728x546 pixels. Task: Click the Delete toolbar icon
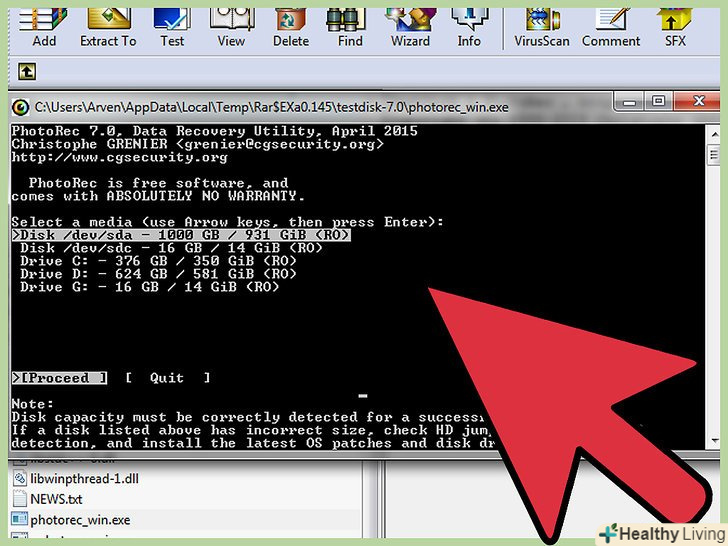coord(291,28)
